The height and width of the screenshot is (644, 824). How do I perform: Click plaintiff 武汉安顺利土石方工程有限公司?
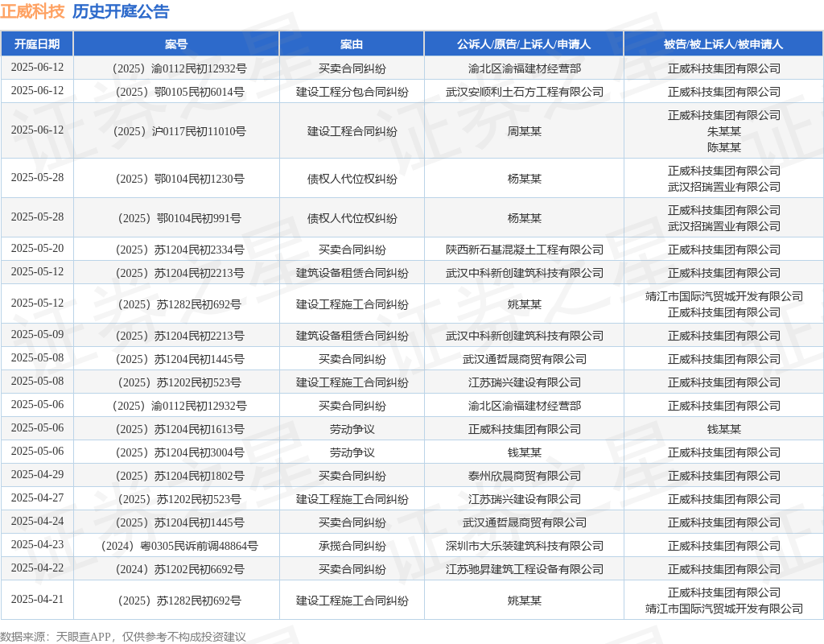click(525, 92)
